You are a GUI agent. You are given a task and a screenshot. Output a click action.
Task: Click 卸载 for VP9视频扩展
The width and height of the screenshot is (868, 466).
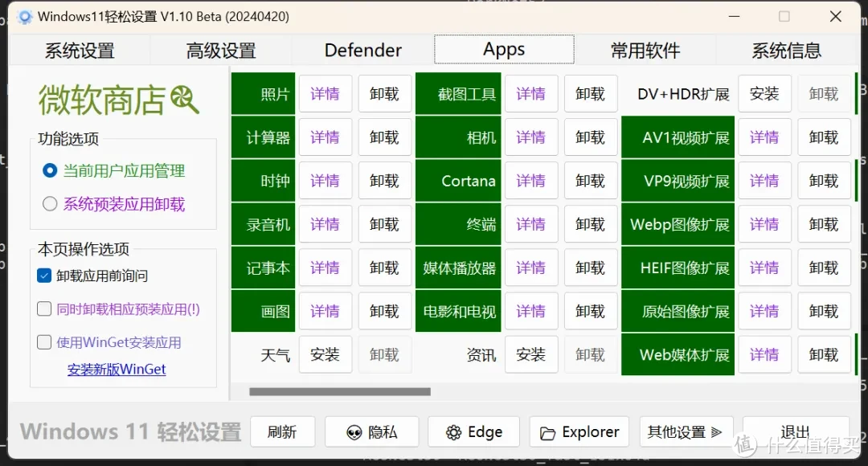click(824, 181)
